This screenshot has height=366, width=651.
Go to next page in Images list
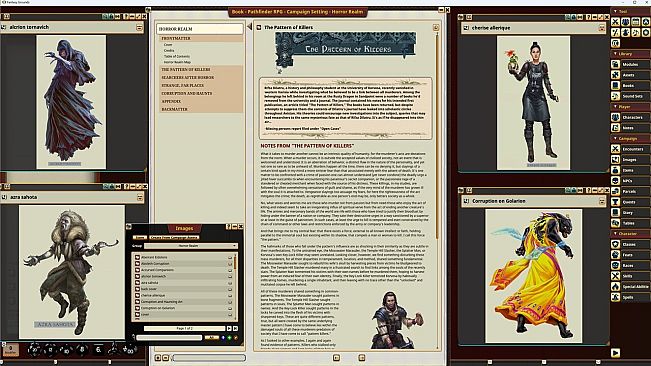[x=229, y=328]
